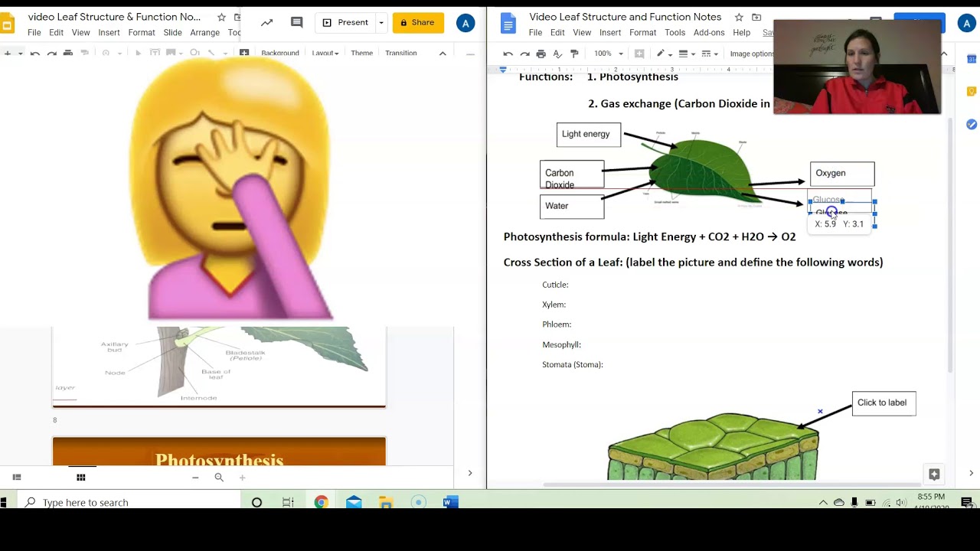Open the Insert menu in Slides
This screenshot has width=980, height=551.
(109, 33)
